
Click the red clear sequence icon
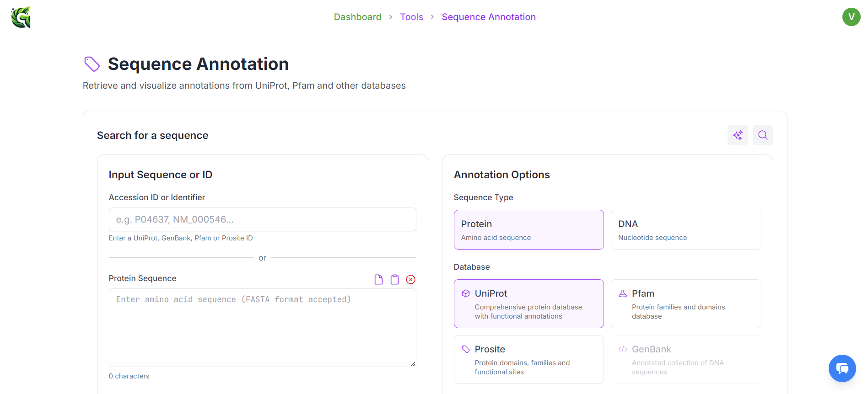coord(411,280)
